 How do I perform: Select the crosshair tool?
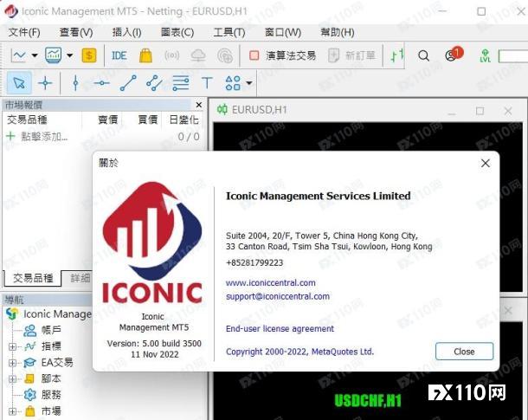45,83
